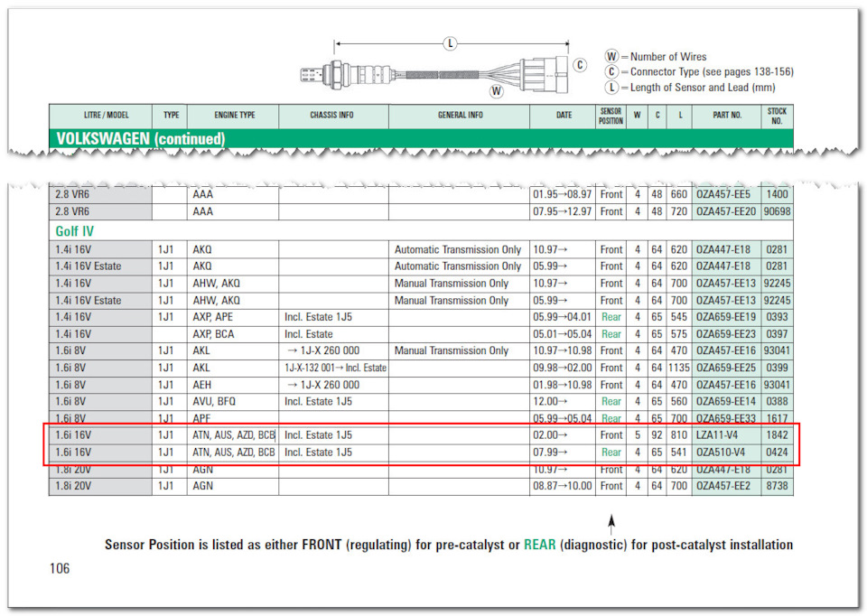Select lead length value 541
Image resolution: width=867 pixels, height=616 pixels.
(x=679, y=453)
